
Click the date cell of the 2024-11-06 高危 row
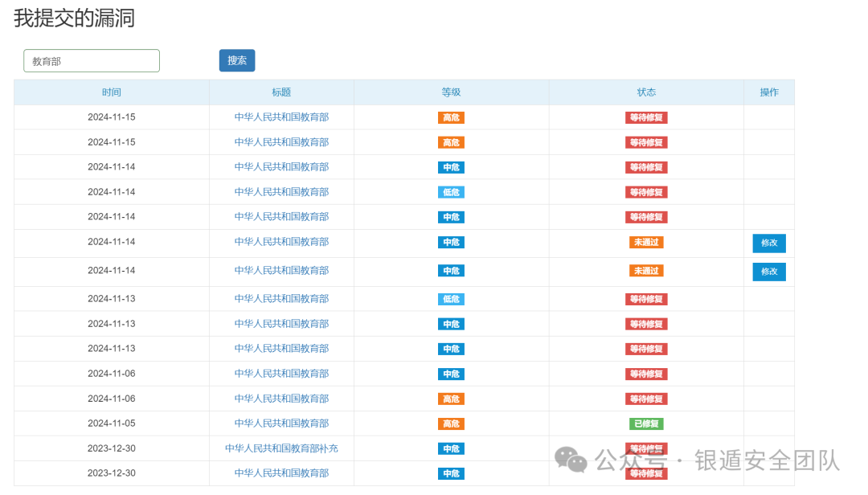click(111, 399)
